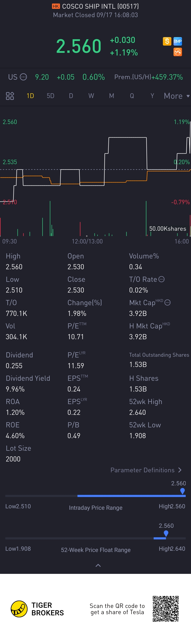Tap the orange chart badge icon

(x=178, y=52)
